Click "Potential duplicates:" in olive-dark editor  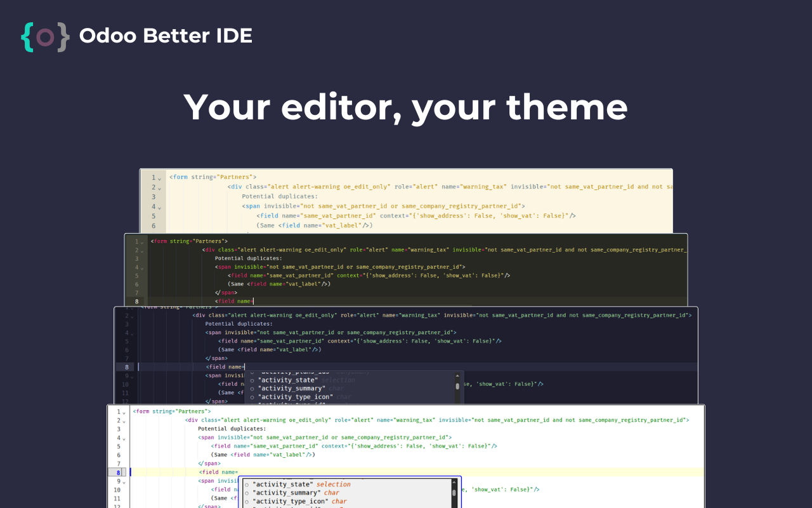coord(248,259)
